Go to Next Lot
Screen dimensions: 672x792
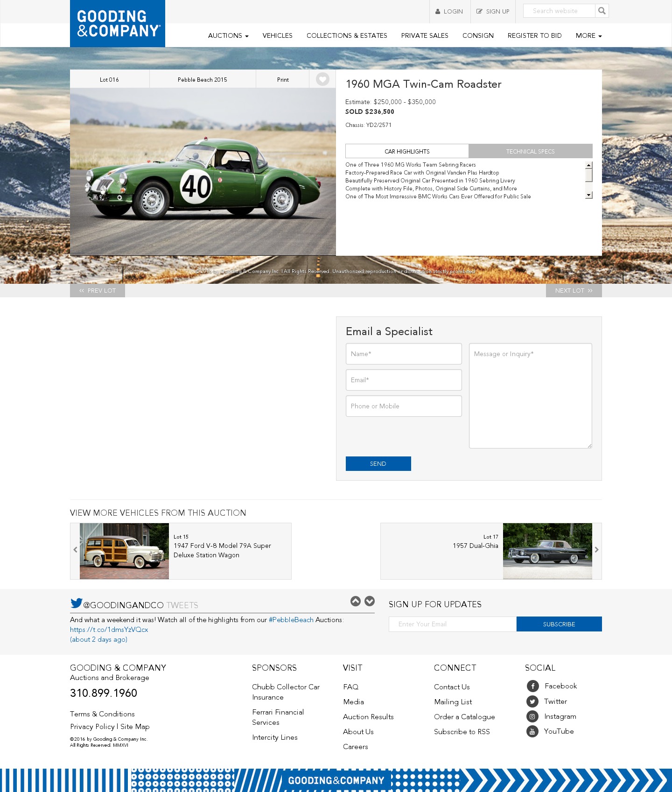(x=574, y=290)
